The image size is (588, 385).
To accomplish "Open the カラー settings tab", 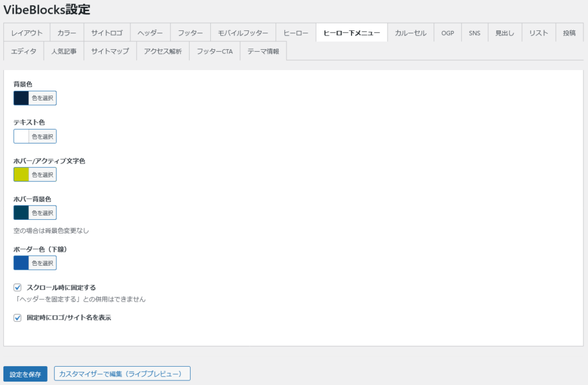I will (67, 33).
